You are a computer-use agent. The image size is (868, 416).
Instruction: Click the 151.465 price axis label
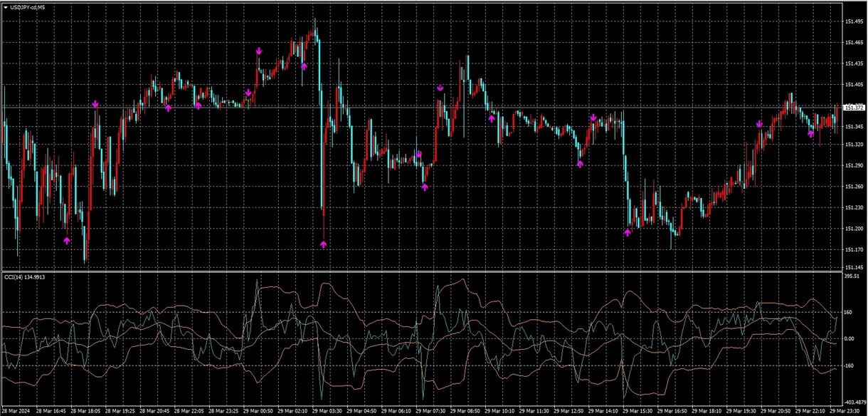tap(854, 43)
